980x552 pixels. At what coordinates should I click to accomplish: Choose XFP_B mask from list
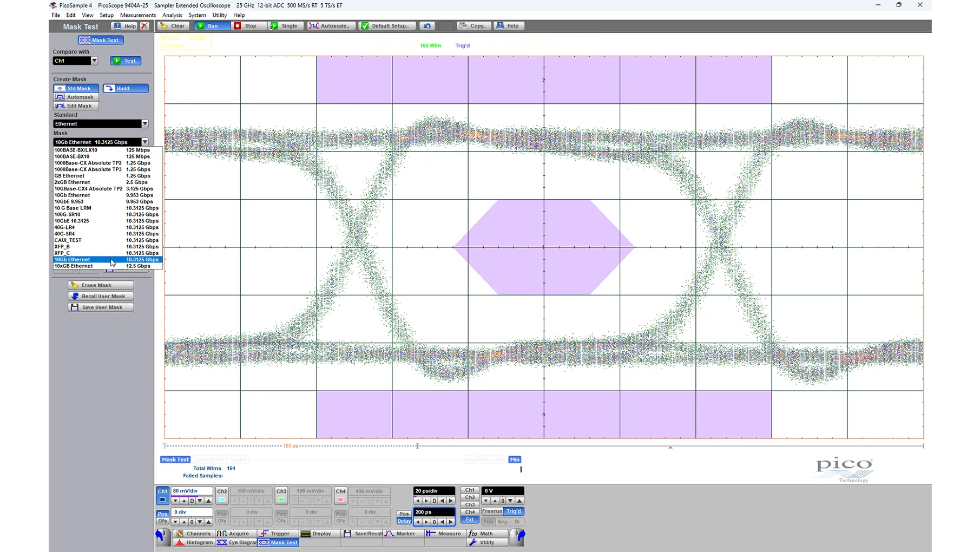tap(107, 247)
